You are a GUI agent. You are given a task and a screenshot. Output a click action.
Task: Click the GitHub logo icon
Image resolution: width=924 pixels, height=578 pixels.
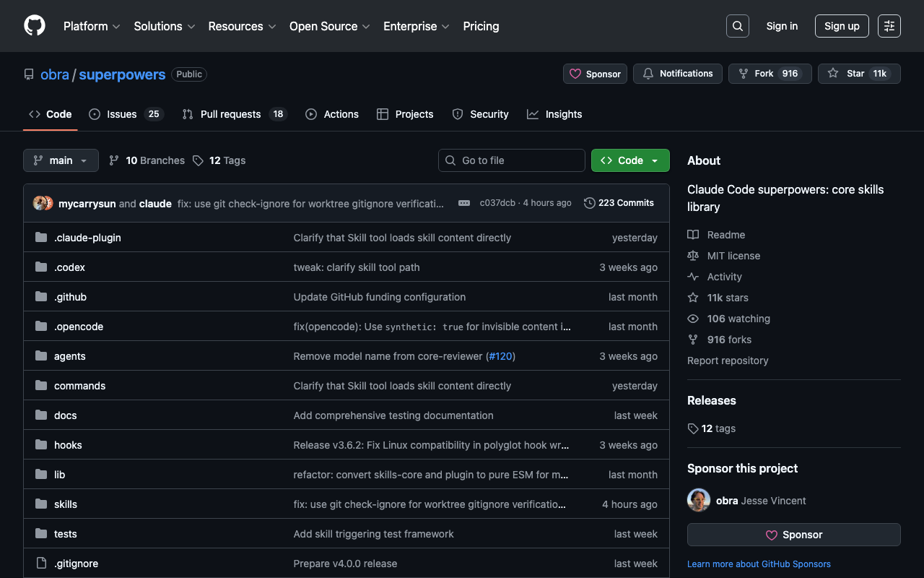click(x=35, y=26)
